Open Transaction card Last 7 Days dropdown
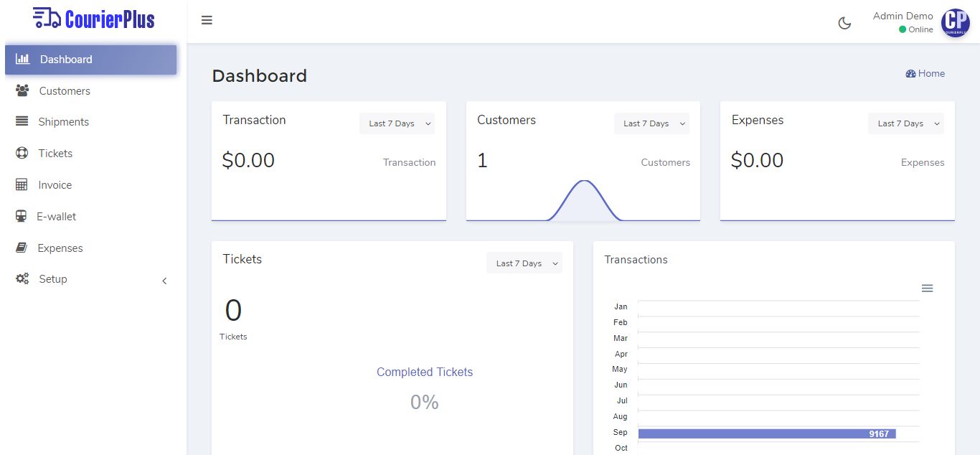The image size is (980, 455). 397,123
